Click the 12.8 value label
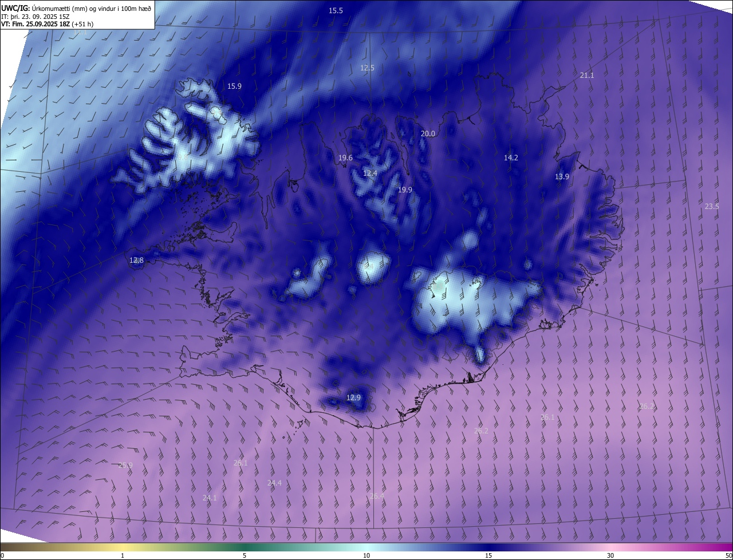Viewport: 733px width, 560px height. [136, 261]
